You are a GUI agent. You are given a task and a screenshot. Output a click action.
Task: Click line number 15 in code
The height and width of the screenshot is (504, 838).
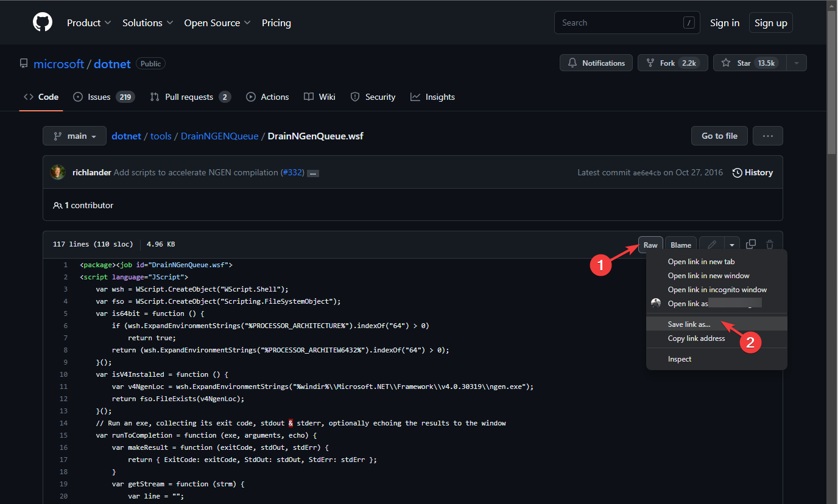[x=63, y=435]
